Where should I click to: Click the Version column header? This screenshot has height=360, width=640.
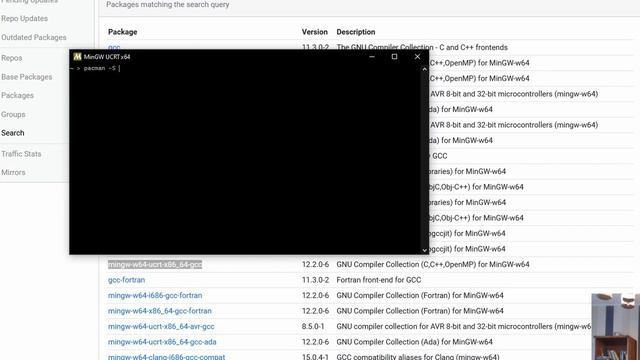[314, 32]
